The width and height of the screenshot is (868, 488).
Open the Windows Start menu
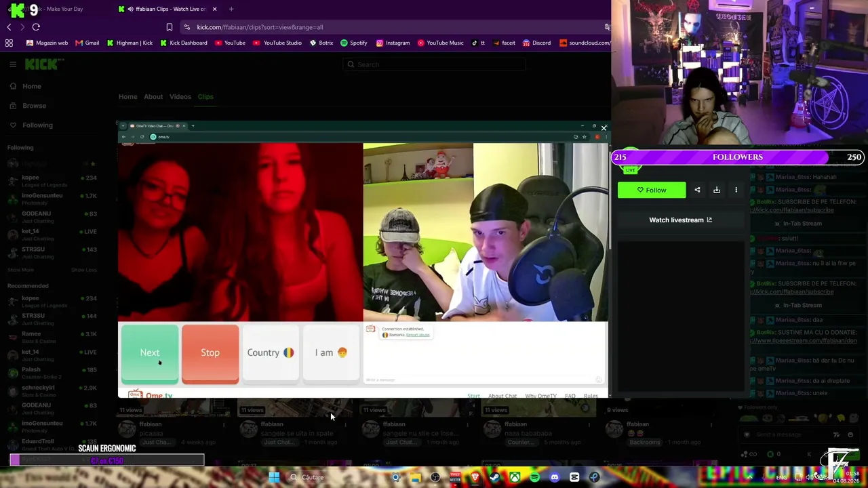coord(274,477)
